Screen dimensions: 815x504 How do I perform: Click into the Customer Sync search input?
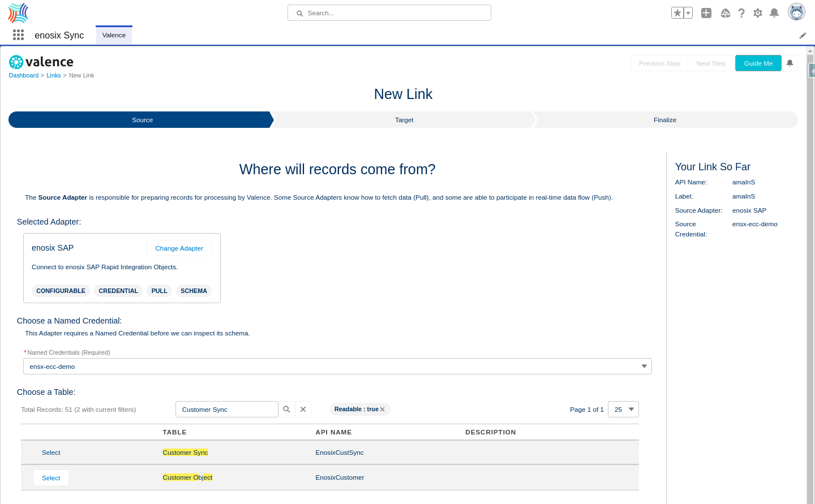pos(227,410)
